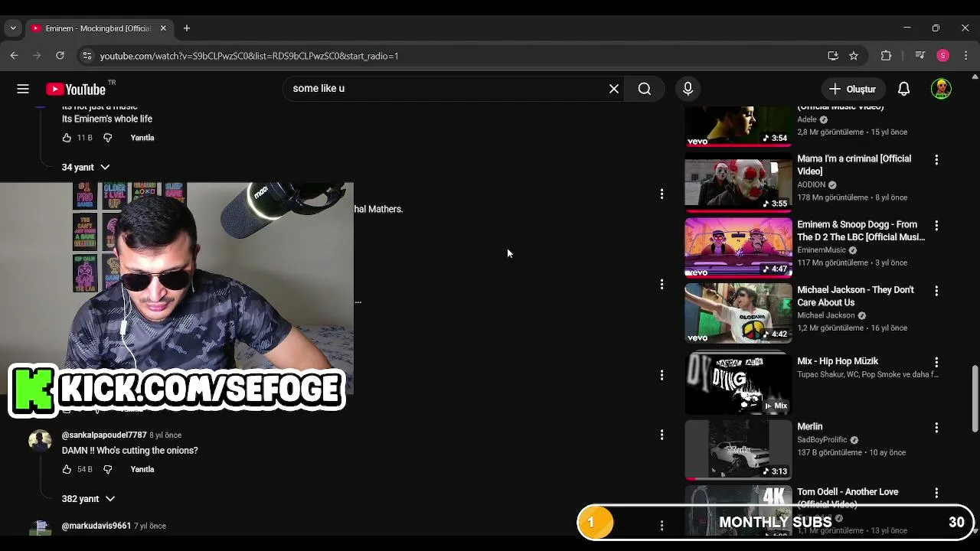
Task: Open options for the onions comment
Action: [x=661, y=435]
